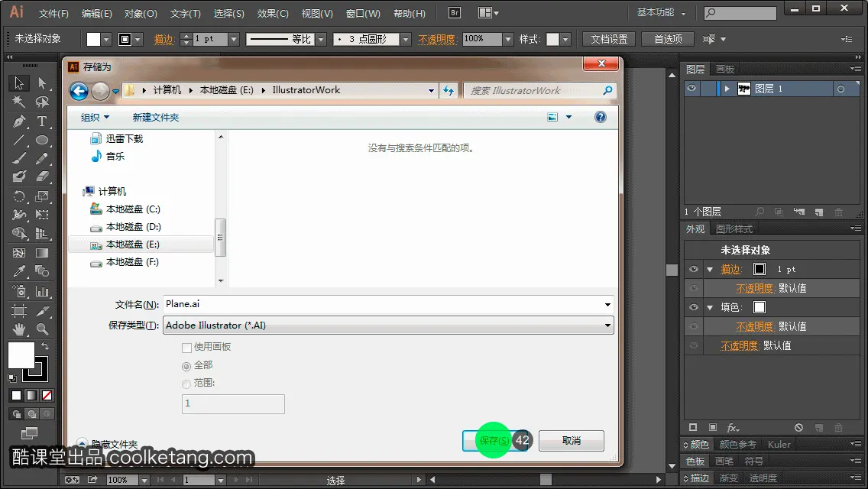868x489 pixels.
Task: Select the Eyedropper tool
Action: 19,271
